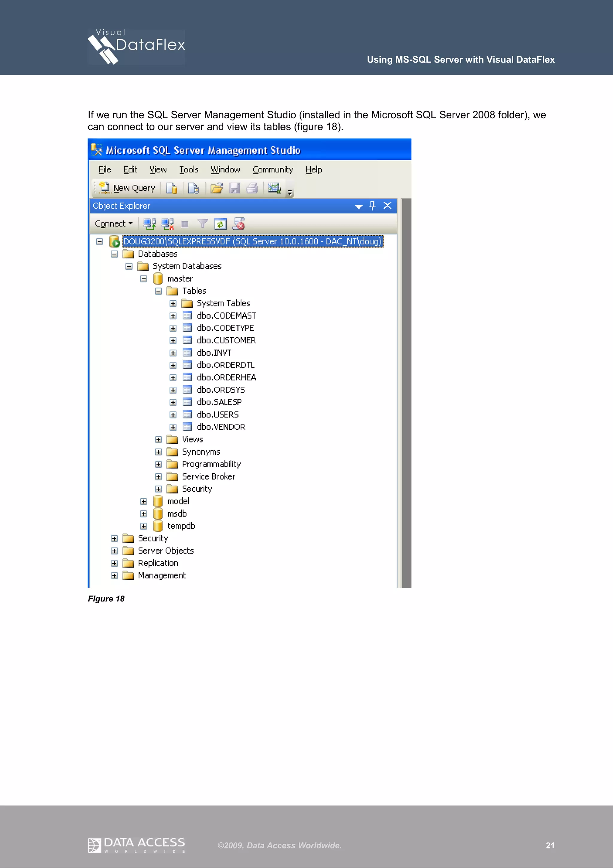
Task: Click the Refresh icon in Object Explorer
Action: (221, 224)
